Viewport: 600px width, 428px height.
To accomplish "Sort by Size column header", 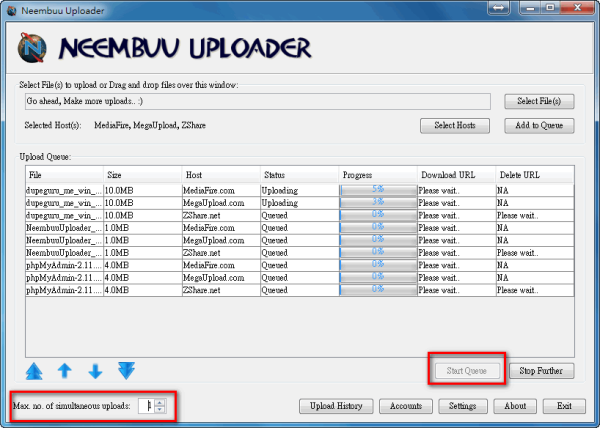I will (142, 175).
